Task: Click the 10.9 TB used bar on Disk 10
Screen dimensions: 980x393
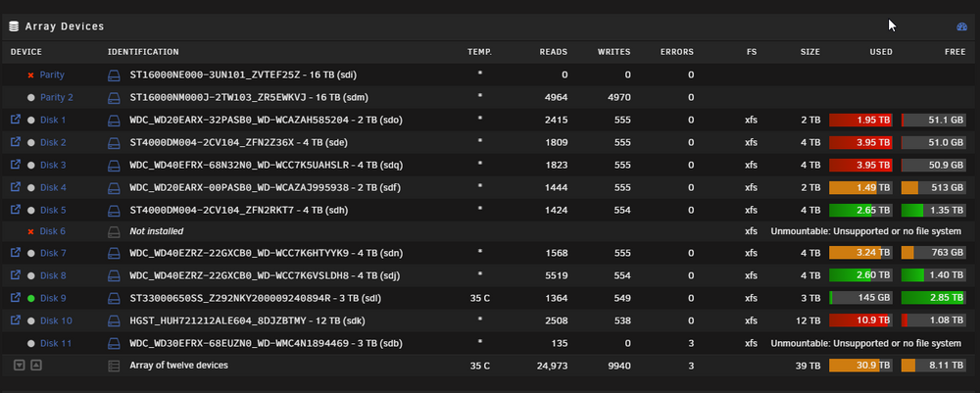Action: (860, 320)
